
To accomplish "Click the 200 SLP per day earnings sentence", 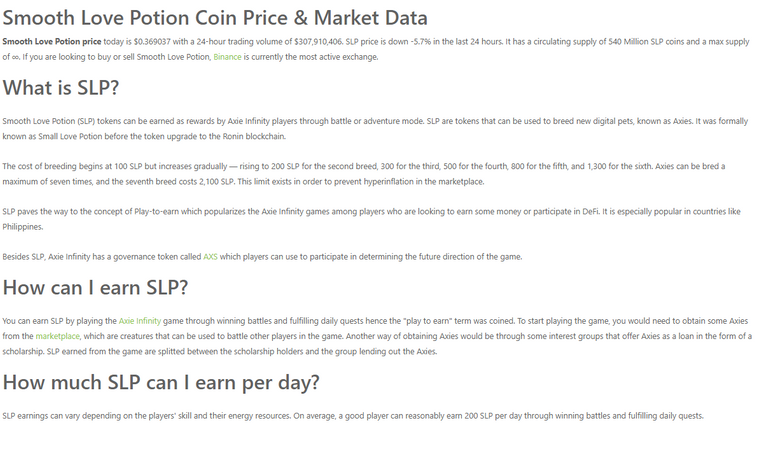I will (x=499, y=416).
